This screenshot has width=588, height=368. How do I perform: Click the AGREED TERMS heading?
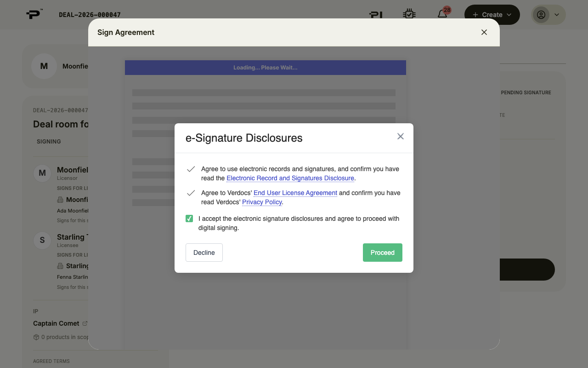(x=51, y=361)
